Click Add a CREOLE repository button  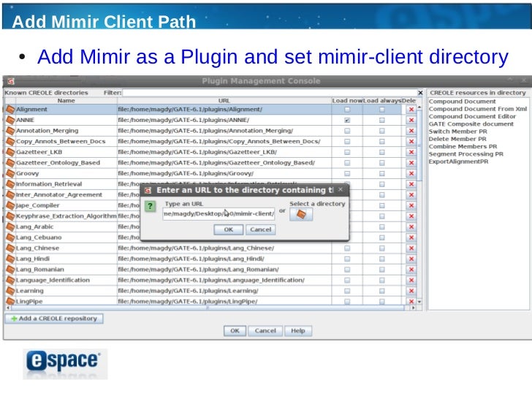click(54, 319)
